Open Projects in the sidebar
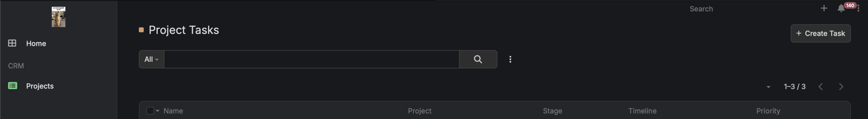 click(40, 86)
